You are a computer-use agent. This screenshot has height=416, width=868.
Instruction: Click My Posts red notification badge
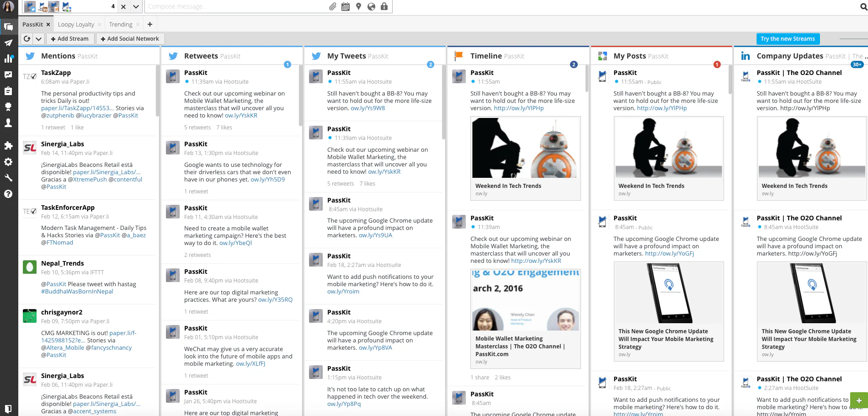717,64
